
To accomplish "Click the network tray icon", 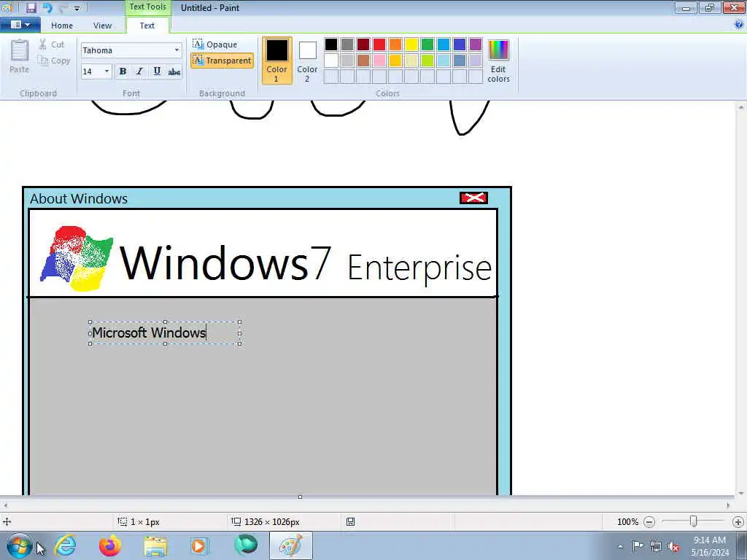I will (x=656, y=546).
